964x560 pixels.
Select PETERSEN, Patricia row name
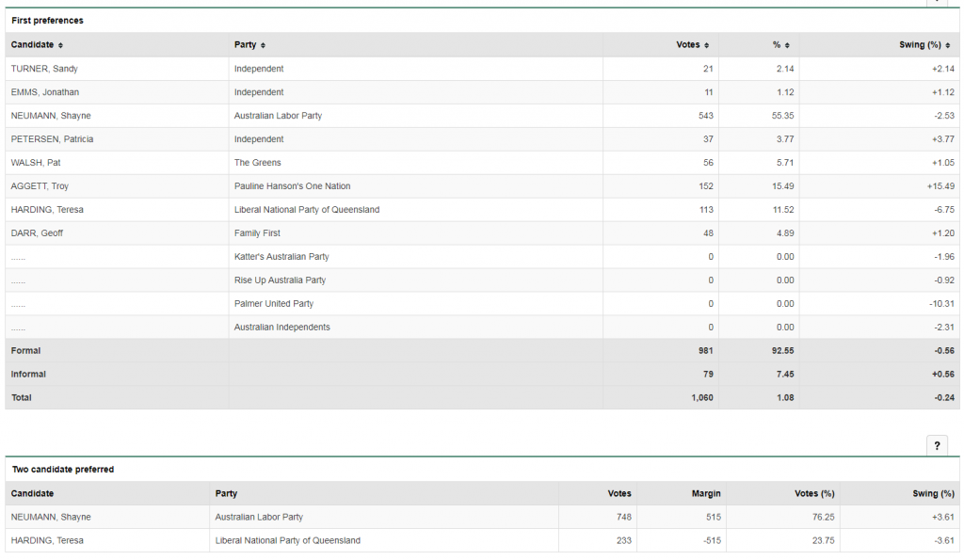[x=52, y=139]
